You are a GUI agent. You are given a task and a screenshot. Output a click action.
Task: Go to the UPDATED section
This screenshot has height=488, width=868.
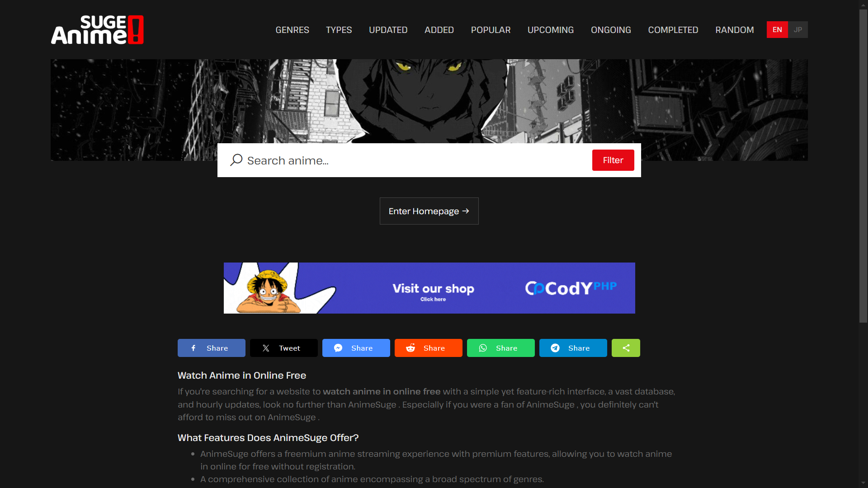(x=388, y=30)
